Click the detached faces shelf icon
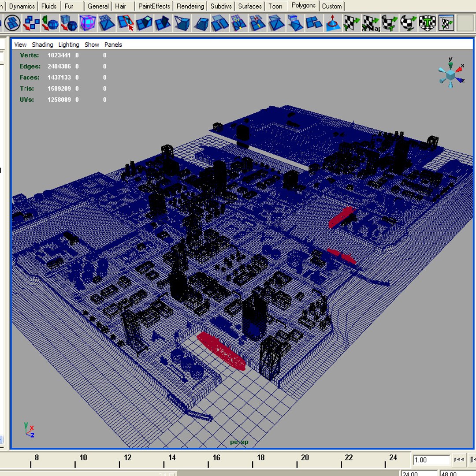This screenshot has height=476, width=476. [314, 23]
